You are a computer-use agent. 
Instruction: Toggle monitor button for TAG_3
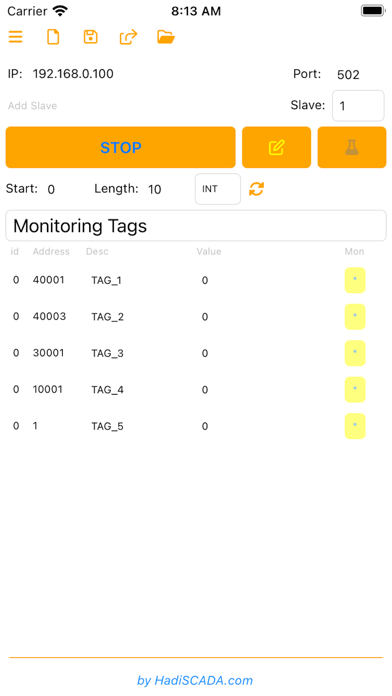[355, 353]
